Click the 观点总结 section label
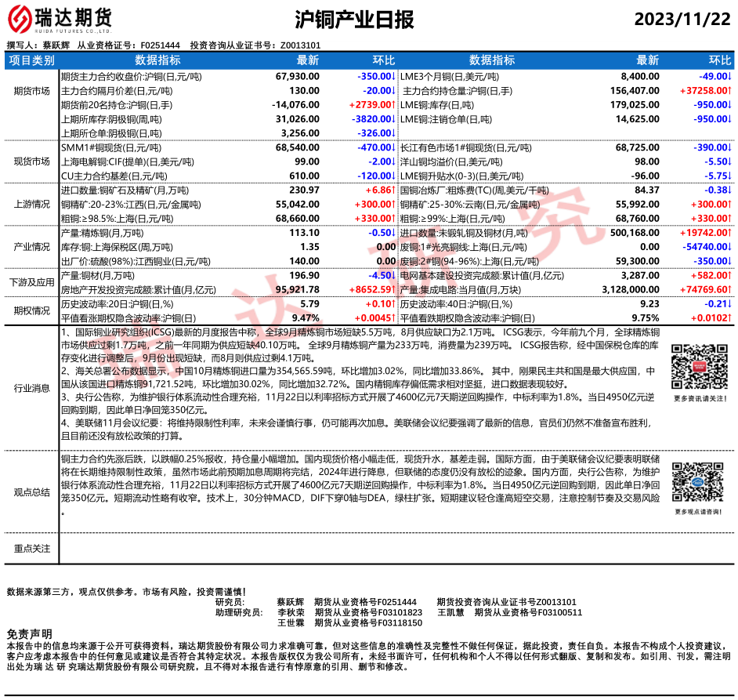 [32, 492]
